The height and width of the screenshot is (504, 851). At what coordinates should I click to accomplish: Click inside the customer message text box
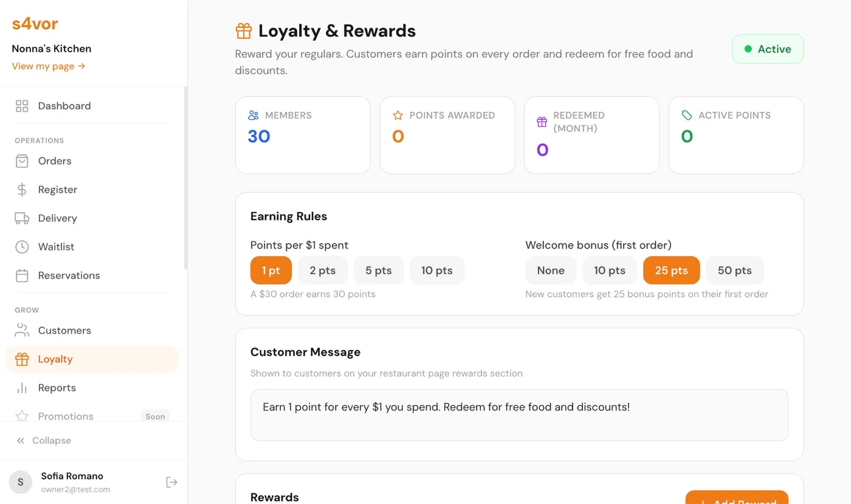pos(519,415)
